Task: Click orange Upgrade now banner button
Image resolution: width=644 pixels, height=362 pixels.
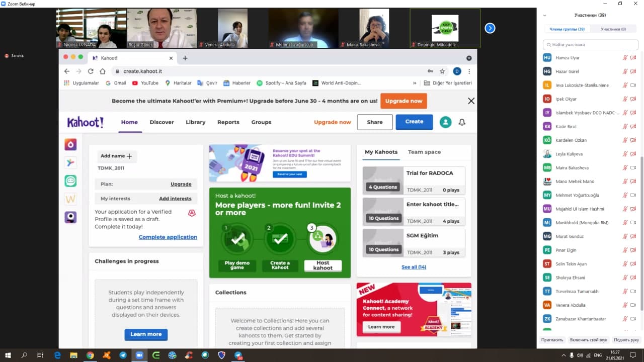Action: (x=404, y=101)
